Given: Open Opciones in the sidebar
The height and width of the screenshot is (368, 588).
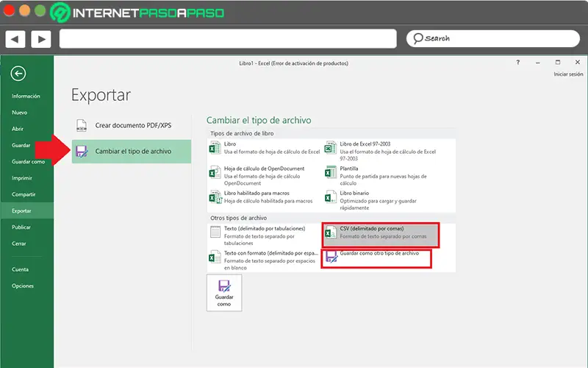Looking at the screenshot, I should 23,286.
